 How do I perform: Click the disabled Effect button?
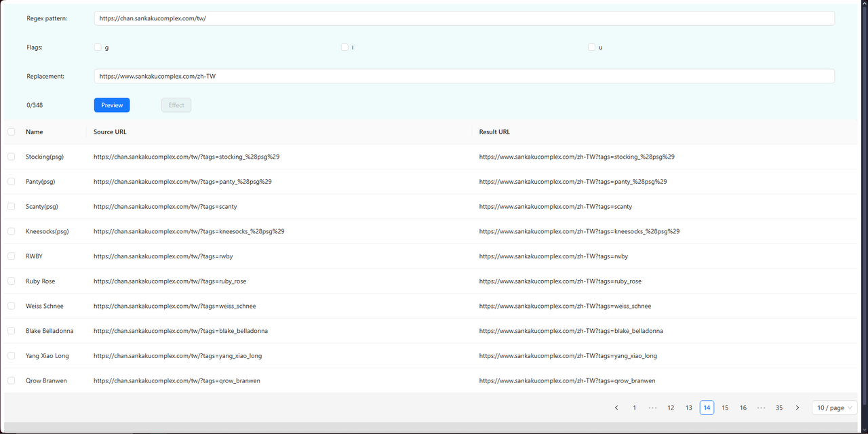pyautogui.click(x=176, y=105)
